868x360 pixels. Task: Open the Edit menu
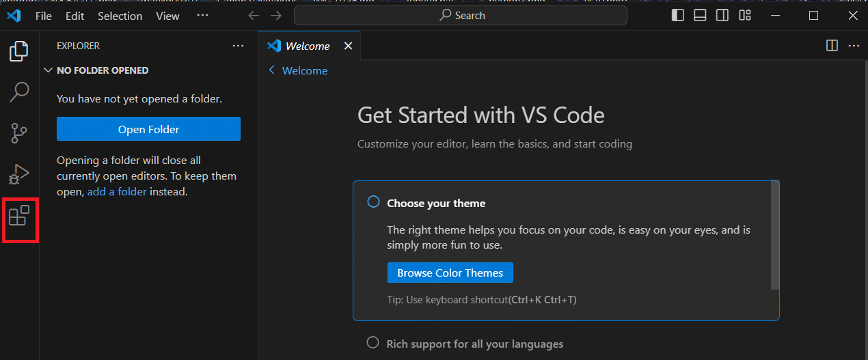[x=75, y=16]
